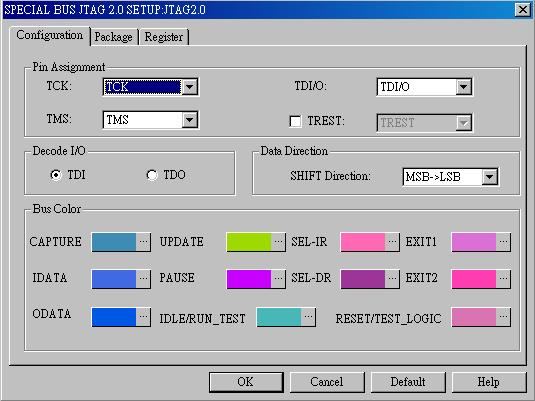Restore settings with Default button
This screenshot has height=401, width=535.
click(408, 382)
